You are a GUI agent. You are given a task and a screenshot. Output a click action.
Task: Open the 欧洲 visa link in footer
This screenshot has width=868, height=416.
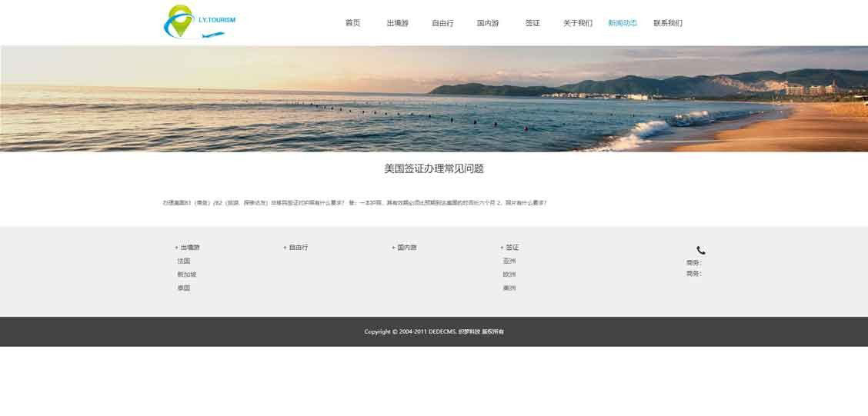(509, 275)
